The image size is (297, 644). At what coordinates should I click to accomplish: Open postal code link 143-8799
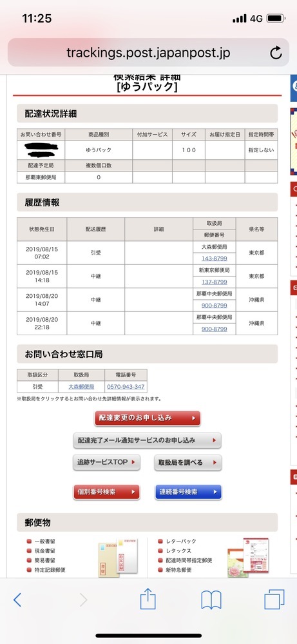tap(214, 259)
